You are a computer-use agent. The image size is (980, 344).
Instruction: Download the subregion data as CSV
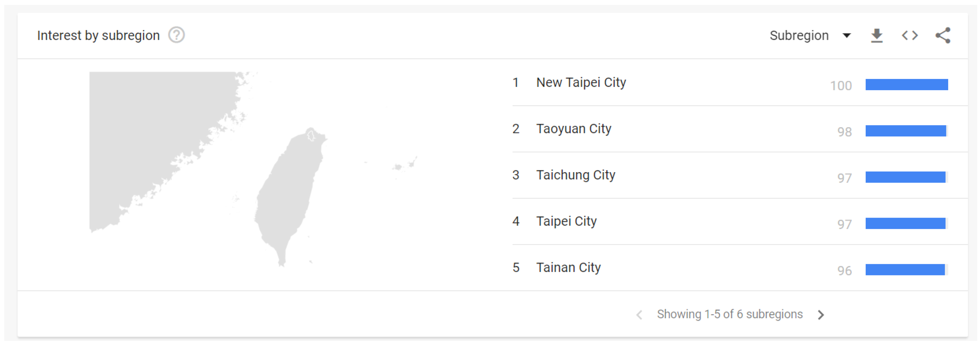(877, 36)
